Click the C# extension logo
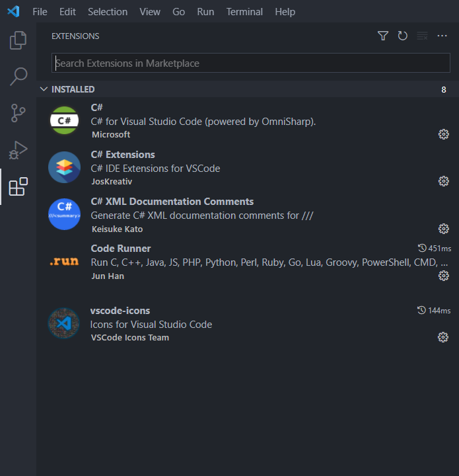This screenshot has width=459, height=476. click(64, 120)
